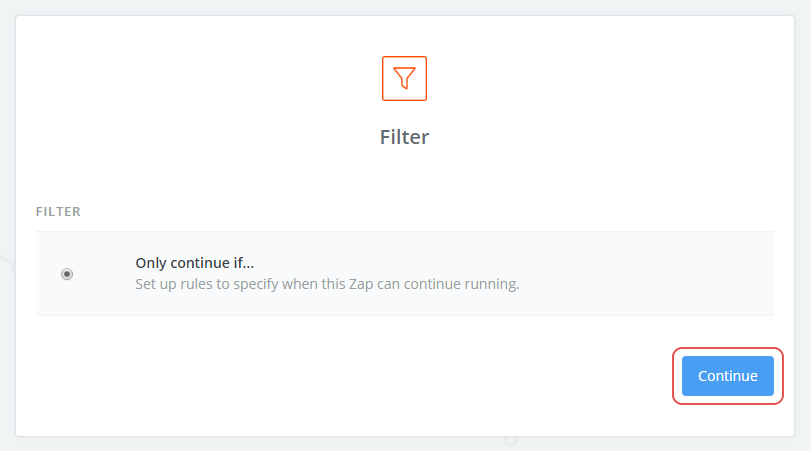Click the 'Filter' heading below the funnel
Image resolution: width=811 pixels, height=451 pixels.
[x=404, y=137]
